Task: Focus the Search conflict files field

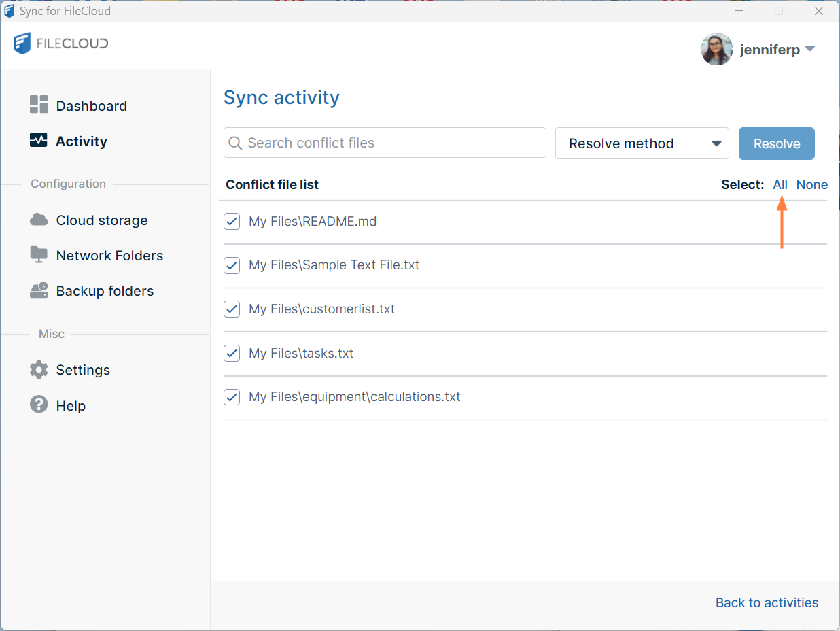Action: pyautogui.click(x=385, y=143)
